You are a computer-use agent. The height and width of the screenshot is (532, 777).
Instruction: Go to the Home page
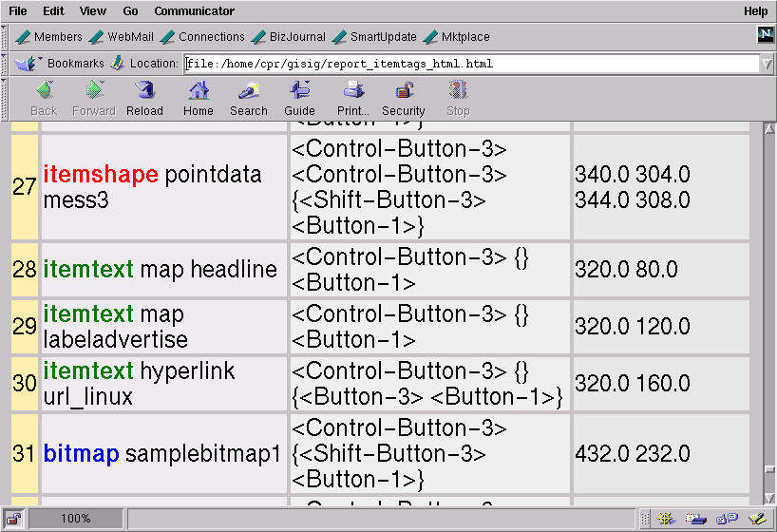[x=199, y=99]
